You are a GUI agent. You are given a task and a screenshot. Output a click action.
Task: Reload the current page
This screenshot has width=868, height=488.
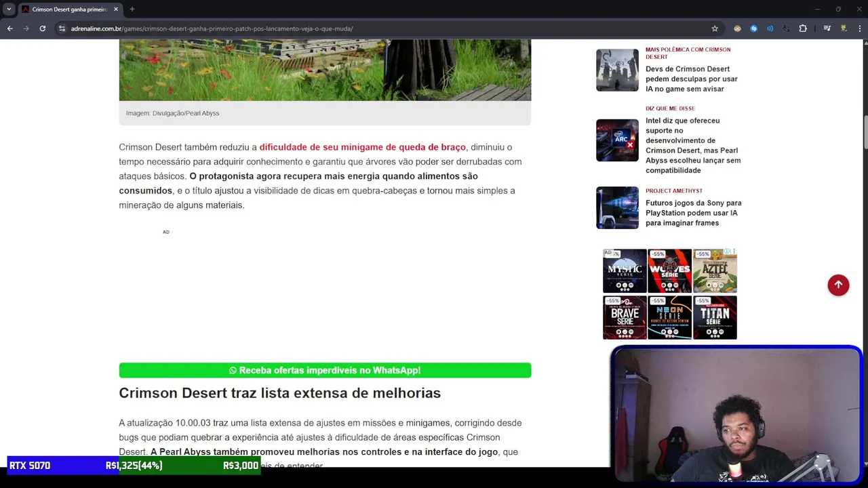[42, 28]
